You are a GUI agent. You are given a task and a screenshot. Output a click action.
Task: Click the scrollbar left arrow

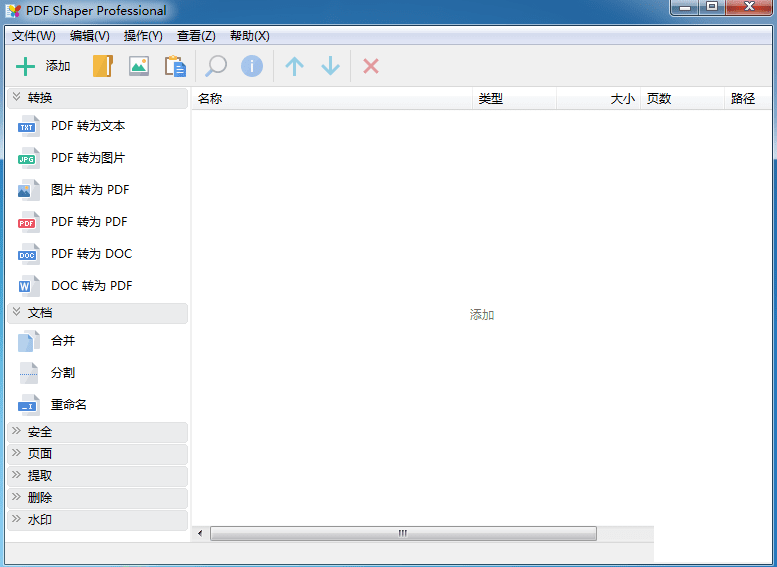click(200, 533)
